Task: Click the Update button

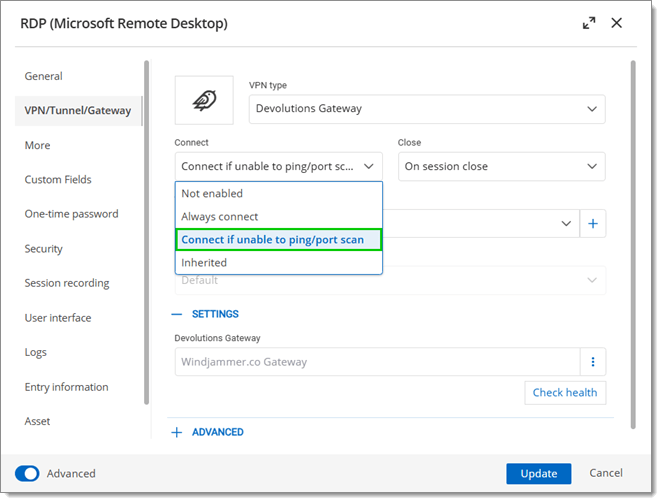Action: [539, 474]
